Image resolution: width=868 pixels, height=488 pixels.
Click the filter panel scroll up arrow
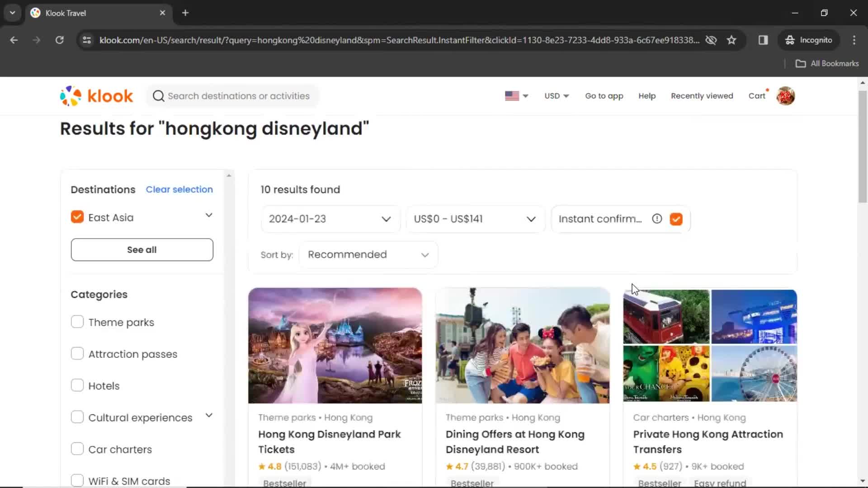pos(229,175)
